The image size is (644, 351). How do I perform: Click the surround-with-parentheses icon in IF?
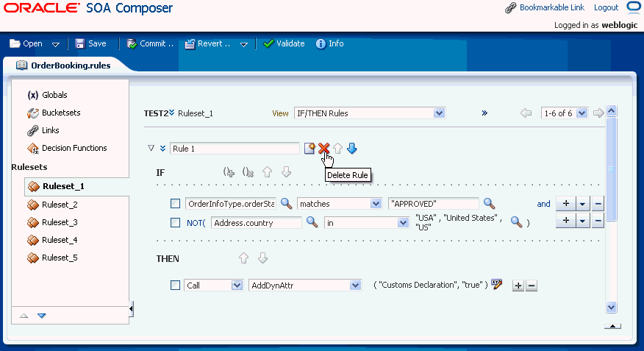[229, 172]
